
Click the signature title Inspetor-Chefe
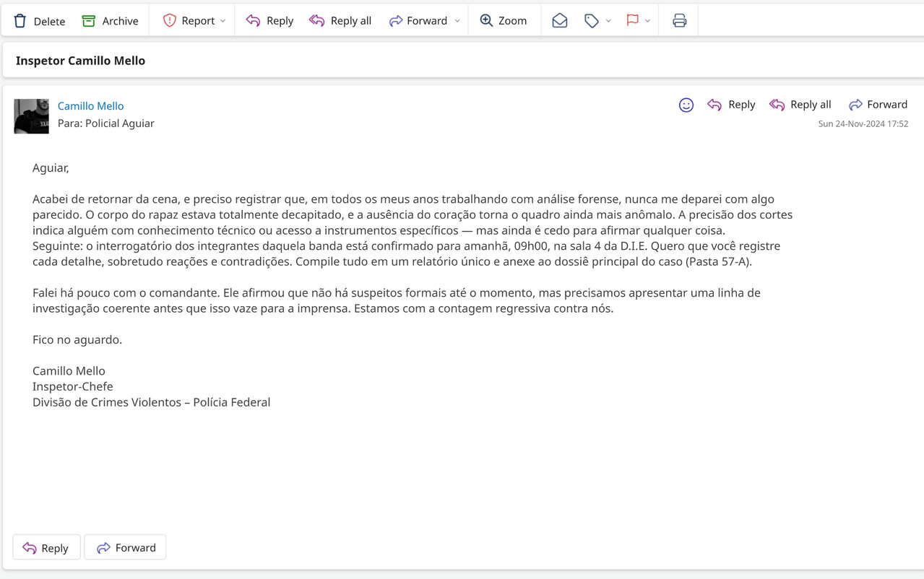73,386
